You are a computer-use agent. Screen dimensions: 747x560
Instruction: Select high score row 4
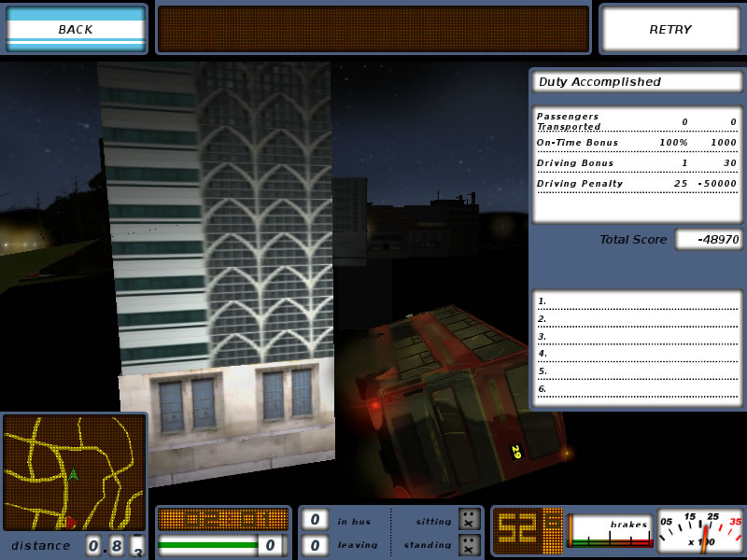637,354
